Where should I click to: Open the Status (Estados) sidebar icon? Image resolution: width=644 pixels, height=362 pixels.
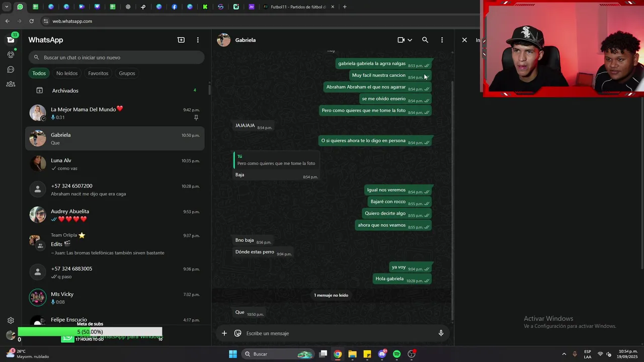point(11,54)
